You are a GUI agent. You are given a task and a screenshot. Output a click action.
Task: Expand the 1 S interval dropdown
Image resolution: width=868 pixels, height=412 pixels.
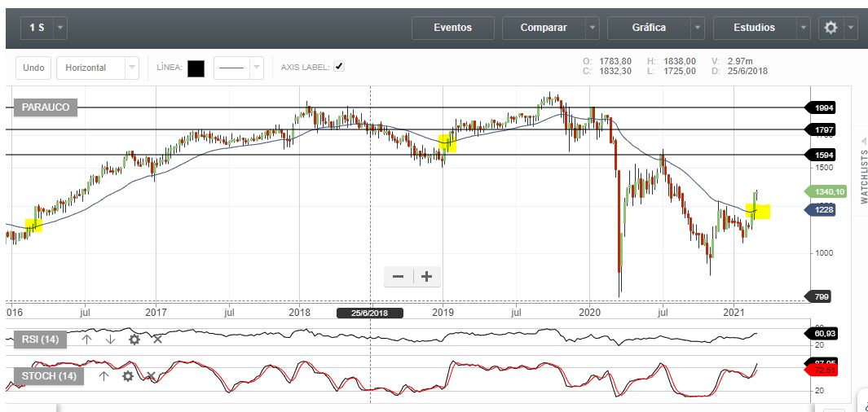click(x=61, y=28)
